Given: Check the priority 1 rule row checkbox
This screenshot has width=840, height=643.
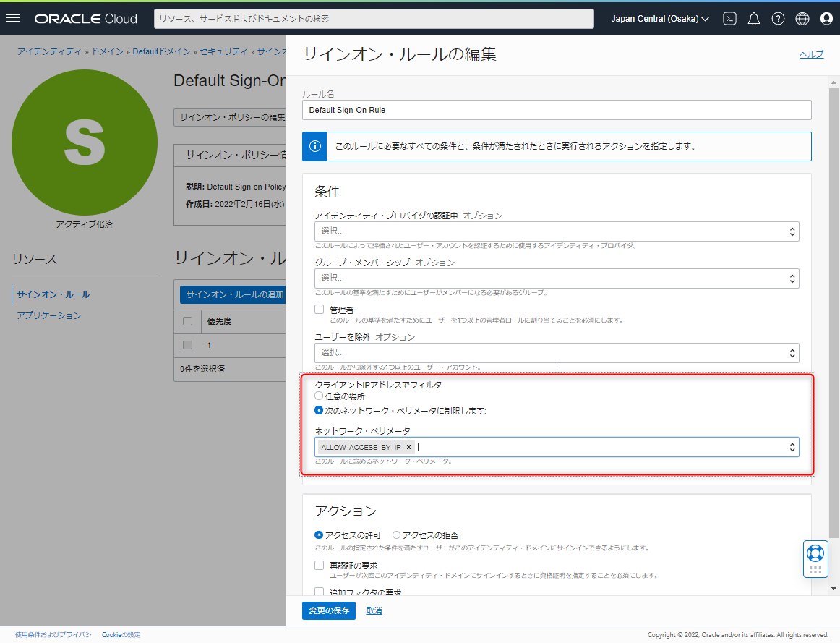Looking at the screenshot, I should point(187,345).
